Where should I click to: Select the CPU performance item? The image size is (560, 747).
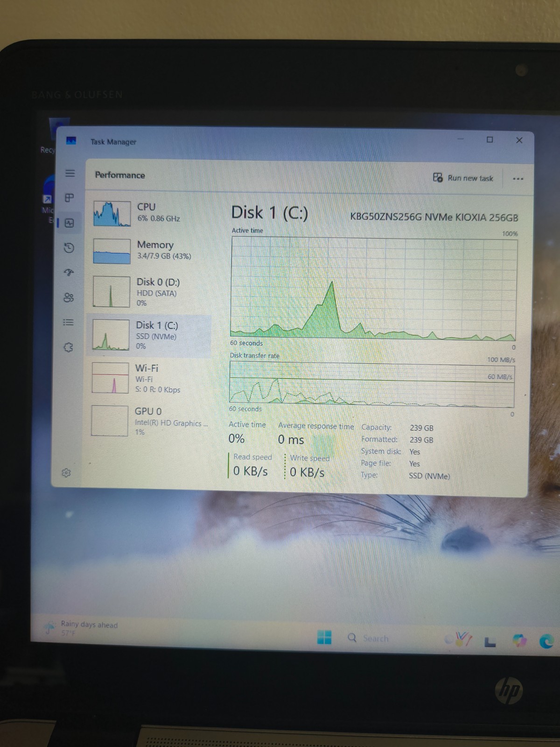click(x=149, y=213)
